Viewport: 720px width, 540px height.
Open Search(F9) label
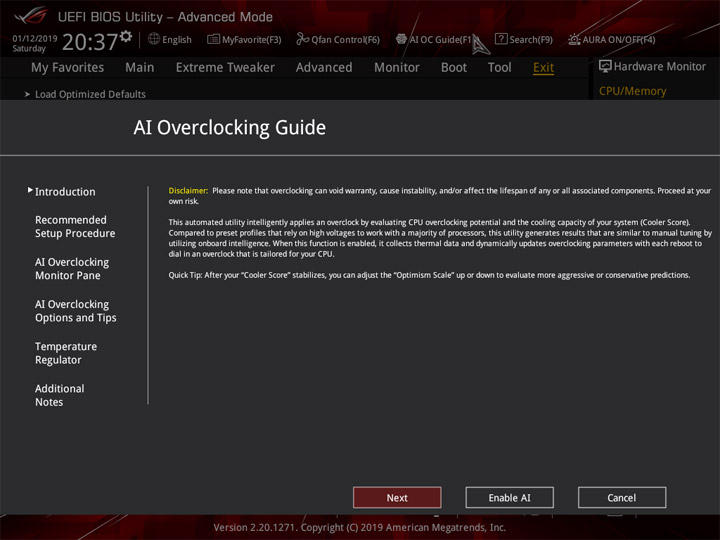click(x=531, y=40)
